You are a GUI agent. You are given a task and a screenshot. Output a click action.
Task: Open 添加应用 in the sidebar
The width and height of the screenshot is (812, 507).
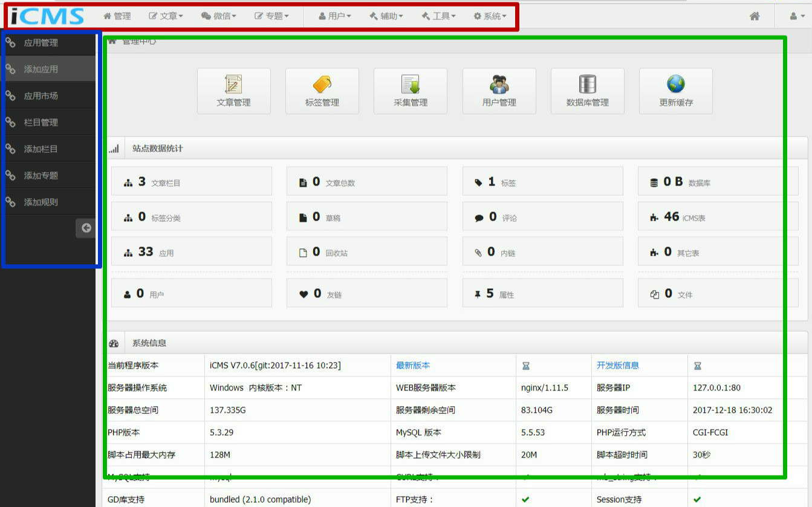(48, 69)
